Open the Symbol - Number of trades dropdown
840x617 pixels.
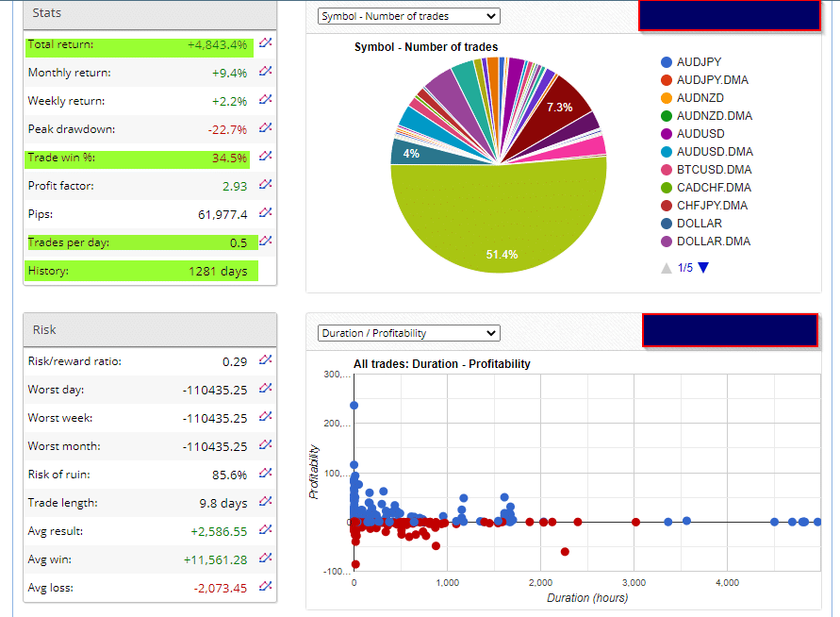coord(408,16)
